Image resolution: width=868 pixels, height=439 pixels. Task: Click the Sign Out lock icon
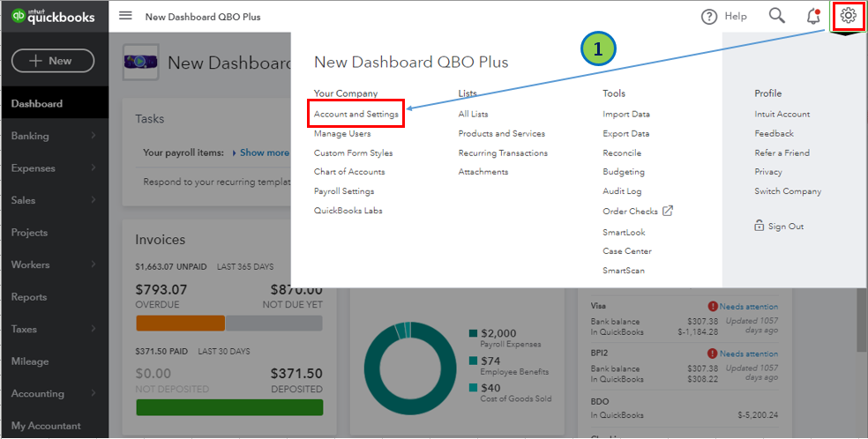click(x=759, y=226)
